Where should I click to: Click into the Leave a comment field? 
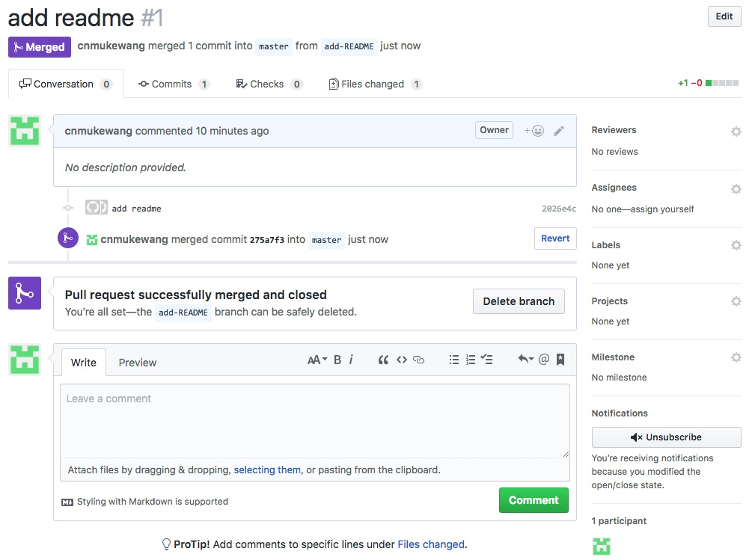coord(314,420)
